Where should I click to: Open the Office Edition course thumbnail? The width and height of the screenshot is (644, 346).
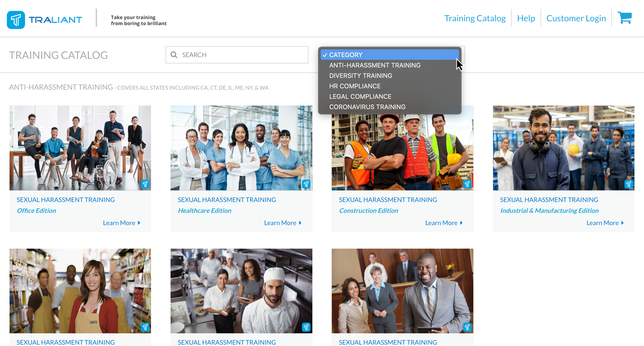(80, 148)
